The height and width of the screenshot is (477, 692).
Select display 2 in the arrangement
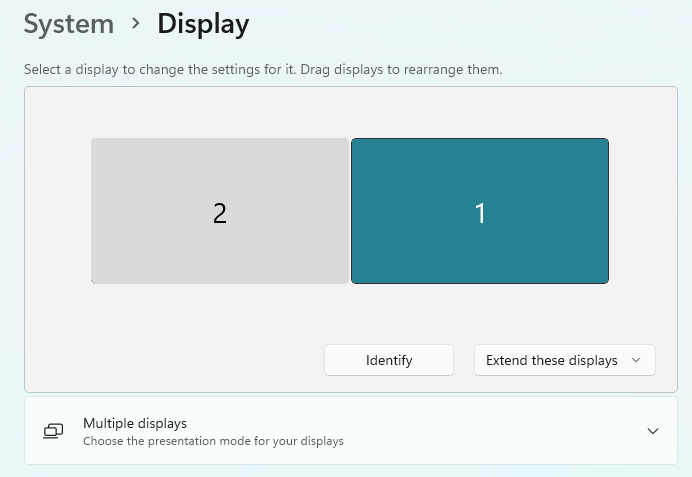pos(220,211)
